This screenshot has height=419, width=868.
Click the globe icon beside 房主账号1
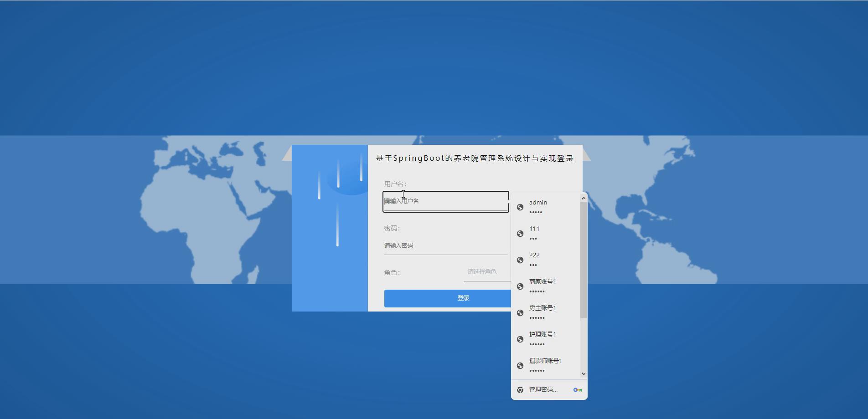click(x=520, y=313)
